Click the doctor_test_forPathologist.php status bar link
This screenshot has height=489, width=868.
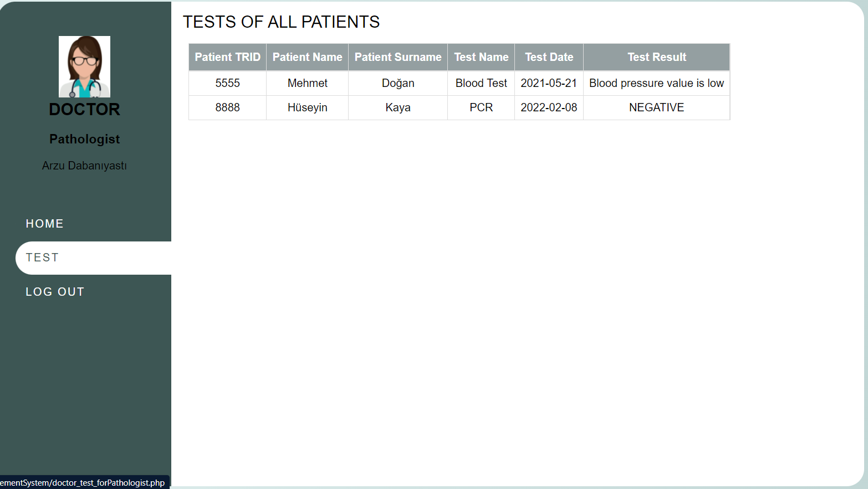[83, 482]
